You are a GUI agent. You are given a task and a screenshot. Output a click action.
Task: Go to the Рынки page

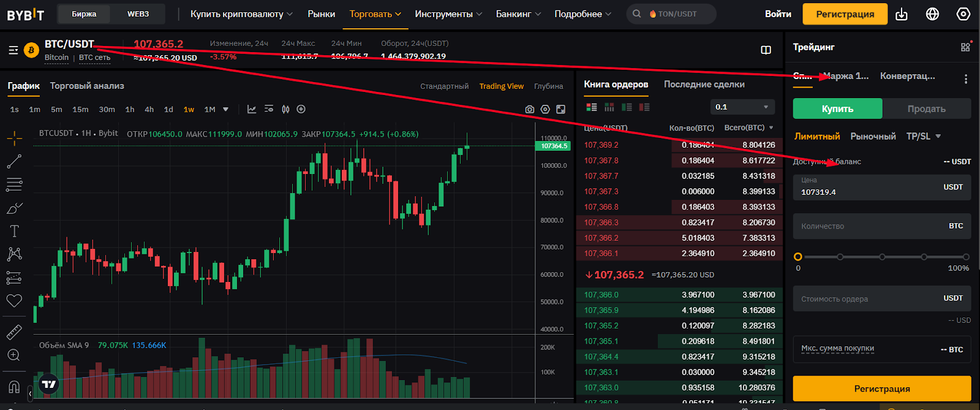[322, 14]
